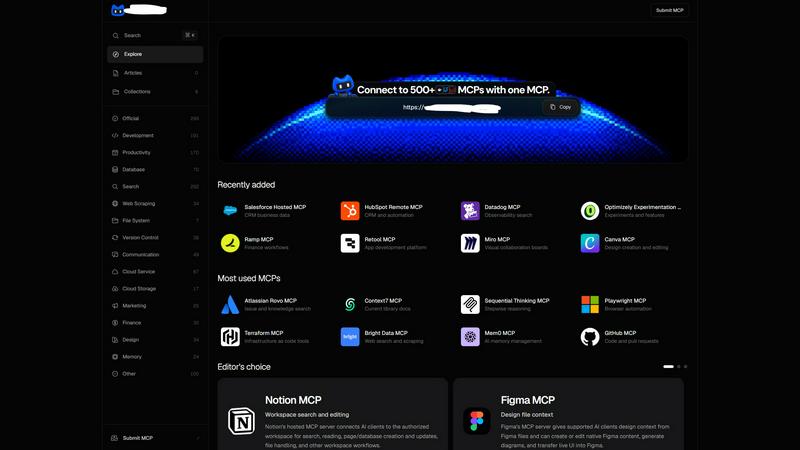Filter by the Development category
The width and height of the screenshot is (800, 450).
155,136
